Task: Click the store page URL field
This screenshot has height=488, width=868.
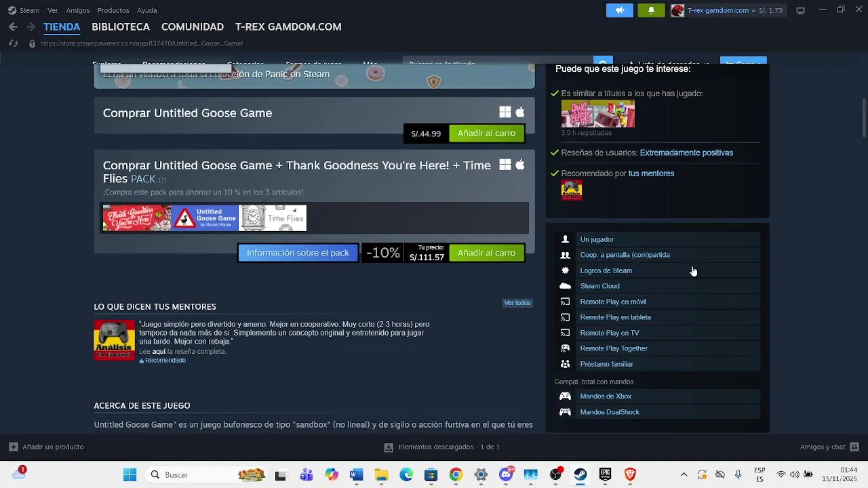Action: pyautogui.click(x=141, y=43)
